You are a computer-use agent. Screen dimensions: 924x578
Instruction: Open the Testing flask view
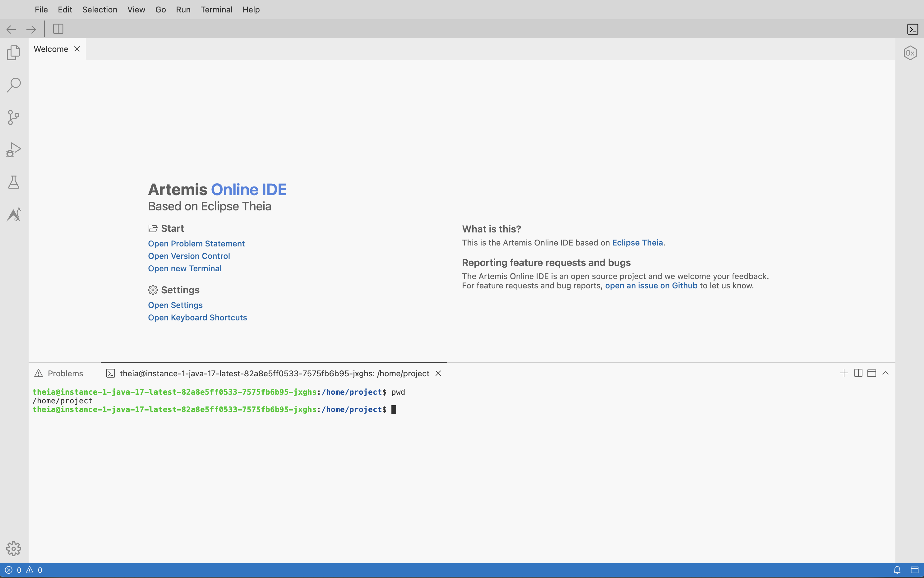click(x=14, y=182)
